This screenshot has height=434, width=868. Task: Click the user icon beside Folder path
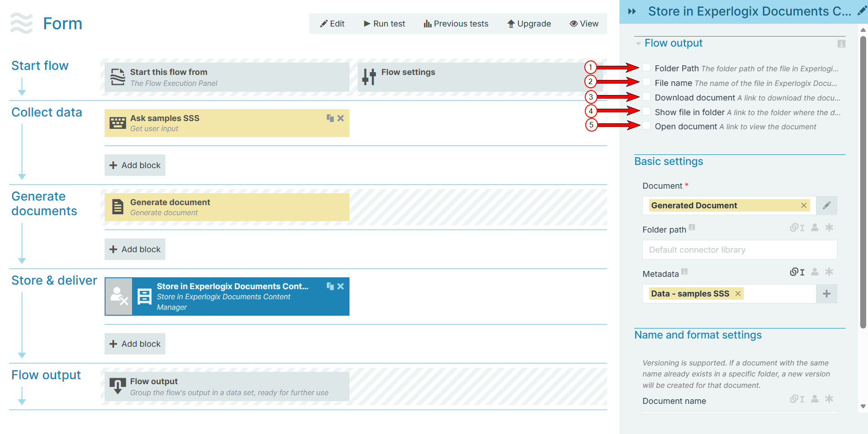click(815, 228)
